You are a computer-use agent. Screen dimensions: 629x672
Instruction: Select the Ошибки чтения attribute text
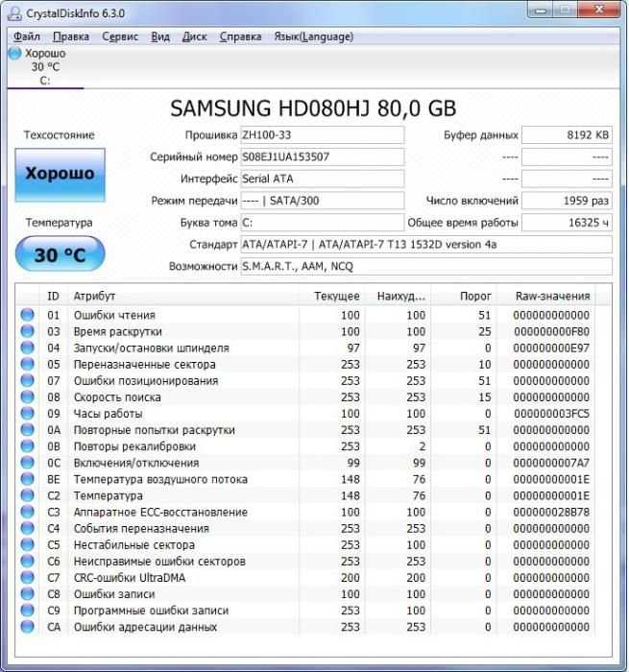point(114,316)
